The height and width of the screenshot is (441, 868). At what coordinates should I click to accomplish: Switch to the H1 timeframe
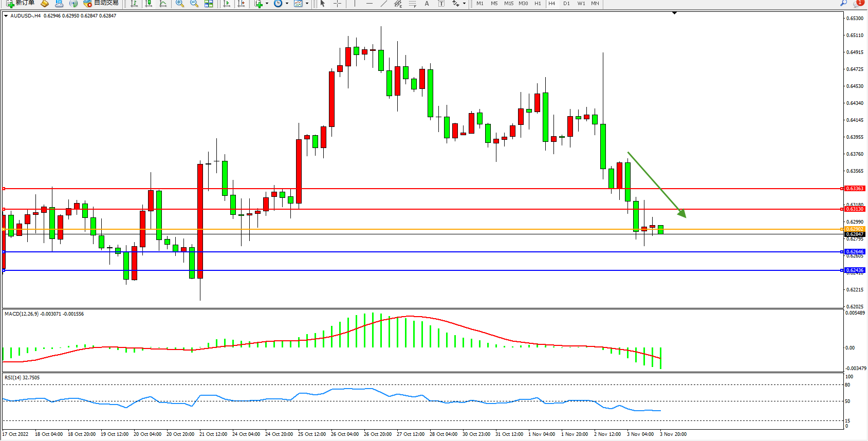[x=538, y=4]
